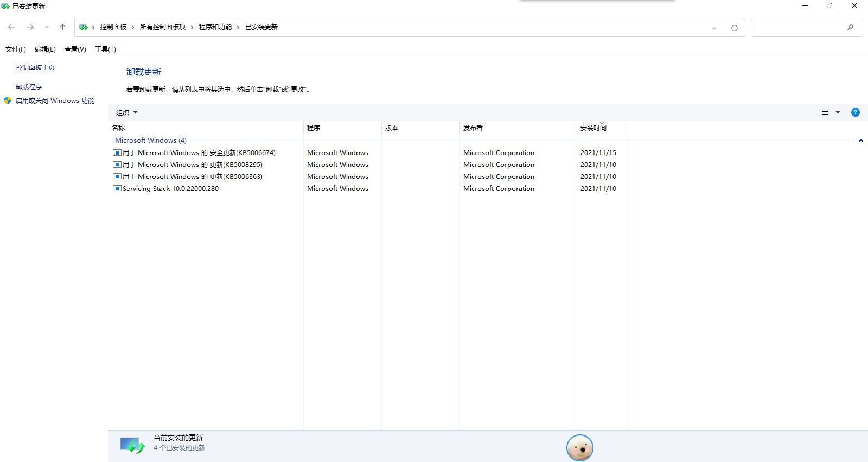This screenshot has height=462, width=868.
Task: Minimize the 已安装更新 window
Action: pos(805,6)
